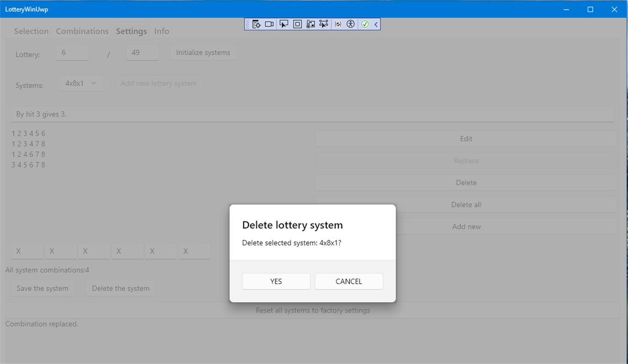Select the track focused element icon
The image size is (628, 364).
[323, 24]
